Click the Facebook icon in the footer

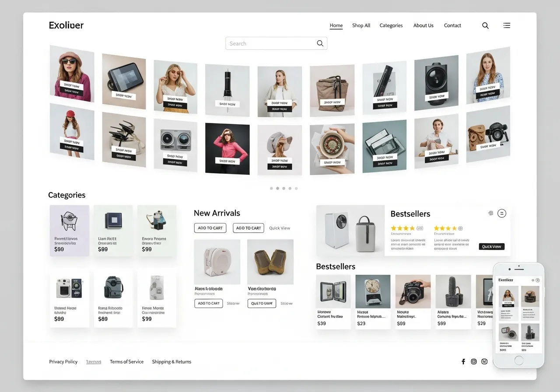[x=463, y=361]
